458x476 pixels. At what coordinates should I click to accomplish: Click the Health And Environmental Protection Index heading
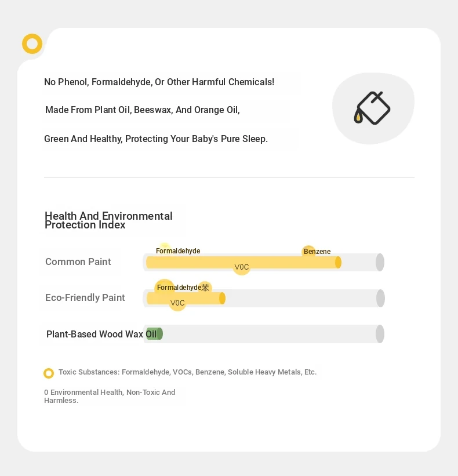(x=108, y=220)
